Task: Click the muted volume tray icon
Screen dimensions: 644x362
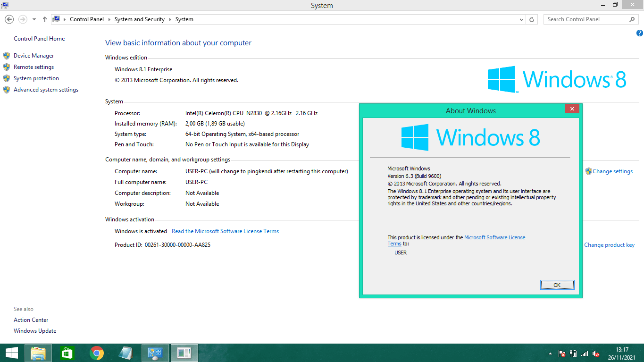Action: click(x=596, y=353)
